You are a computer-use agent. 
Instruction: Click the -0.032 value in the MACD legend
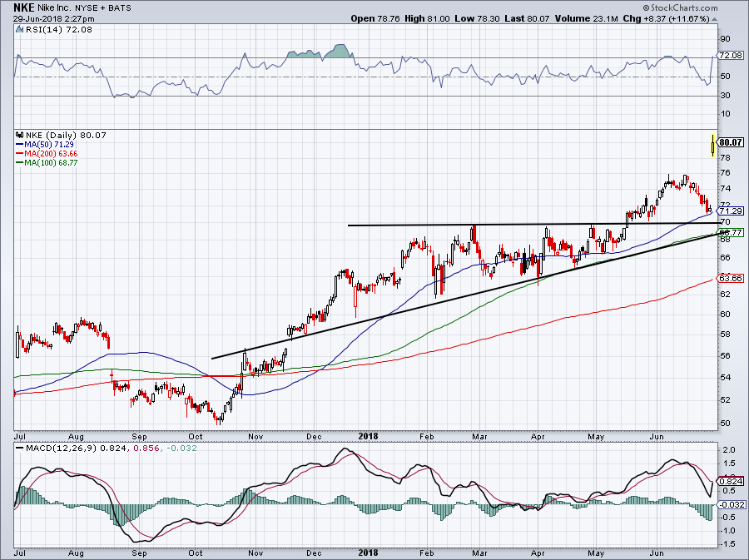(x=182, y=448)
